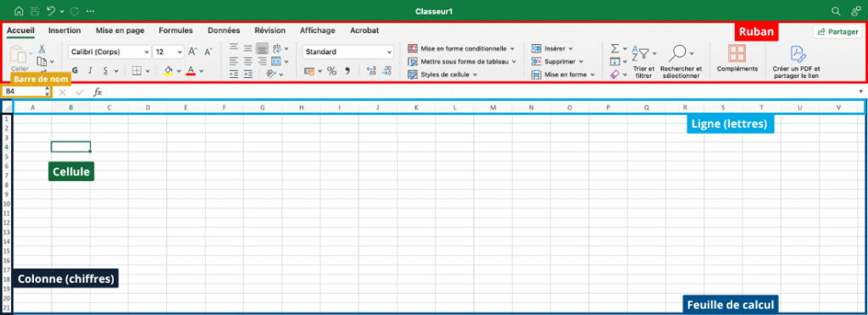
Task: Change the text orientation
Action: [272, 74]
